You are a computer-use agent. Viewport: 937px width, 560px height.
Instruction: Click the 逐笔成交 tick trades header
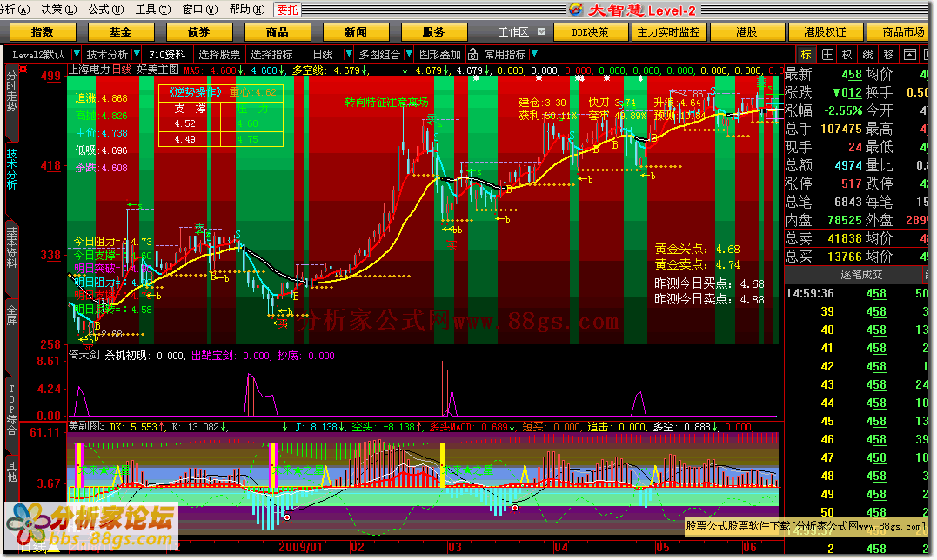861,275
